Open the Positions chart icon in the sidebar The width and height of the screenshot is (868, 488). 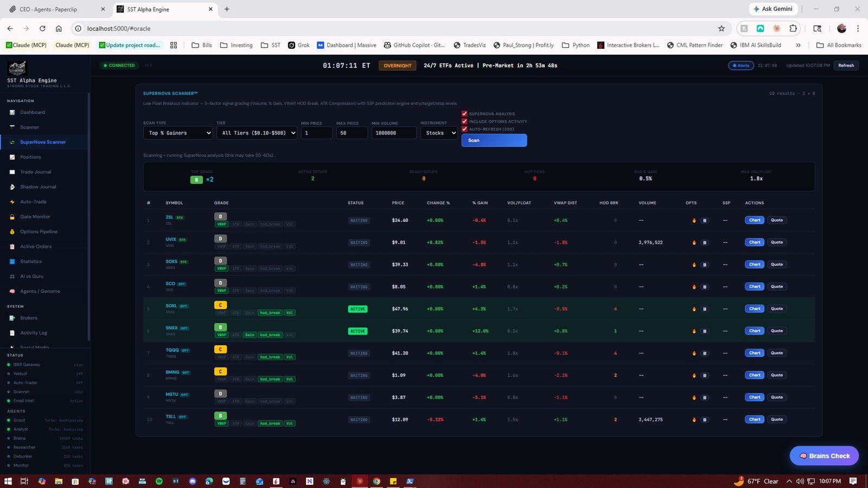[12, 157]
